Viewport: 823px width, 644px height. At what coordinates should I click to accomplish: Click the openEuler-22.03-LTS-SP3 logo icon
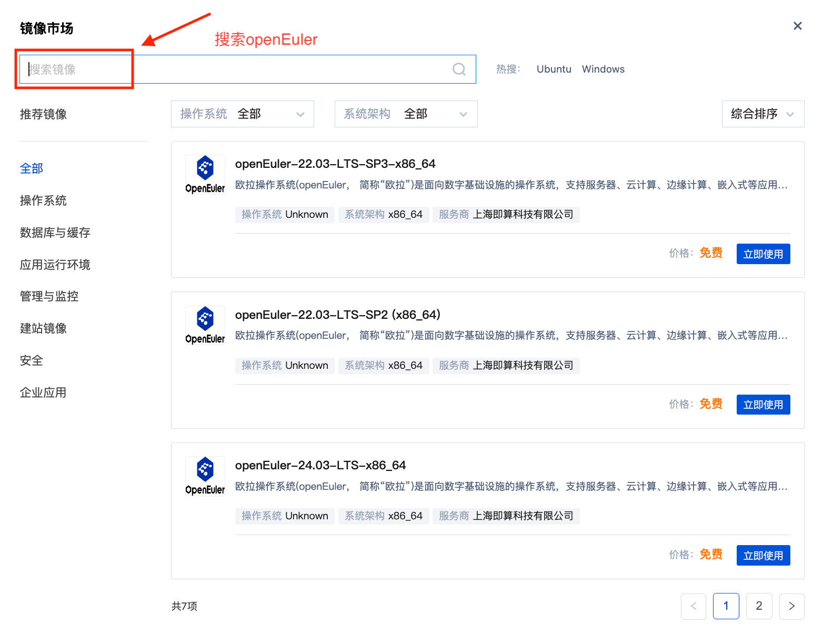pos(205,174)
